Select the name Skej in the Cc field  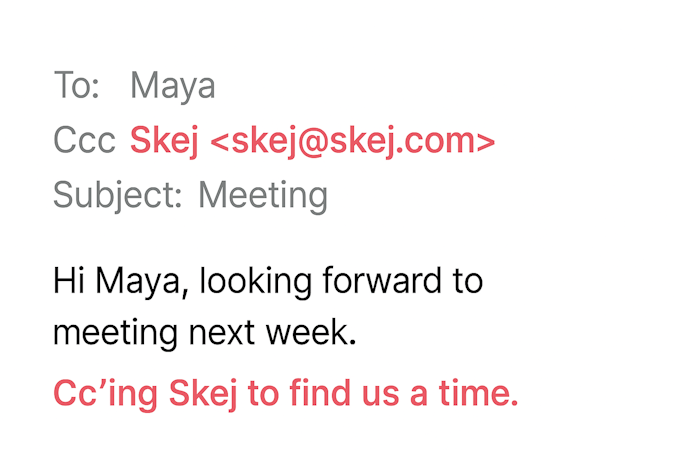point(165,142)
